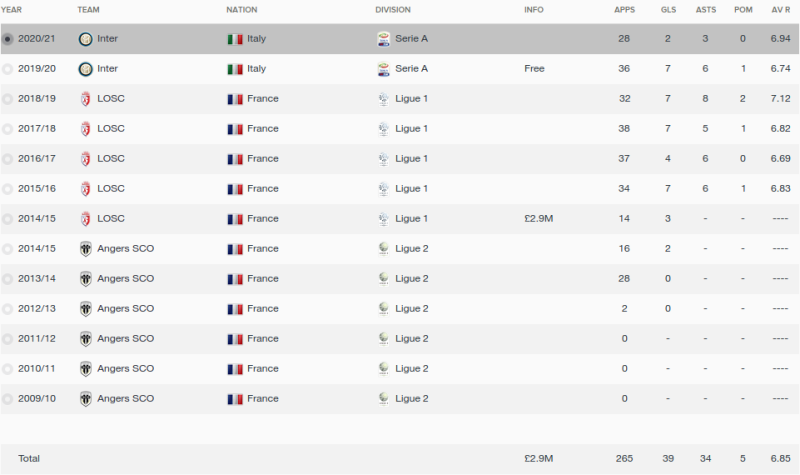Screen dimensions: 800x475
Task: Click the GLS column header
Action: click(668, 10)
